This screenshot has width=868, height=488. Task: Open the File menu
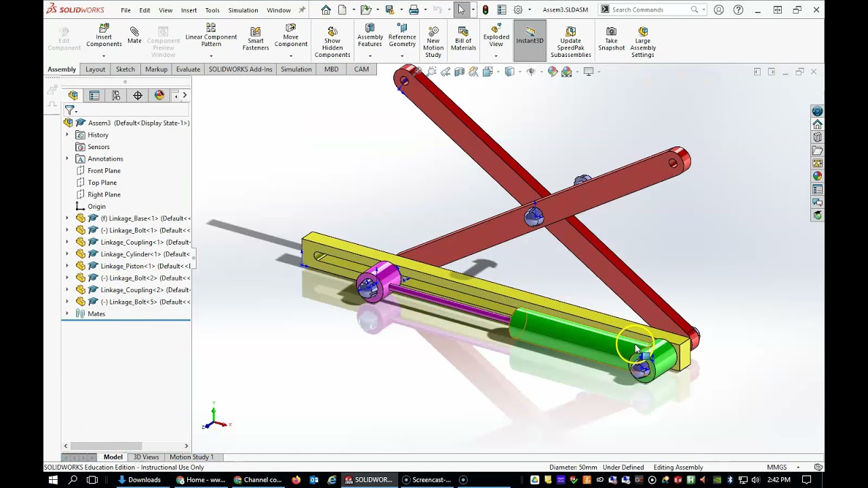point(125,10)
